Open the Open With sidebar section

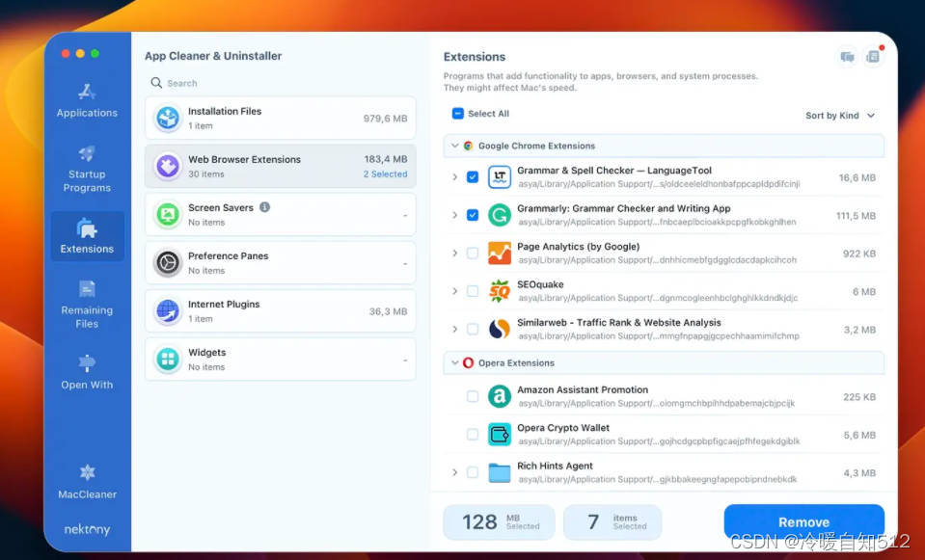[x=87, y=373]
